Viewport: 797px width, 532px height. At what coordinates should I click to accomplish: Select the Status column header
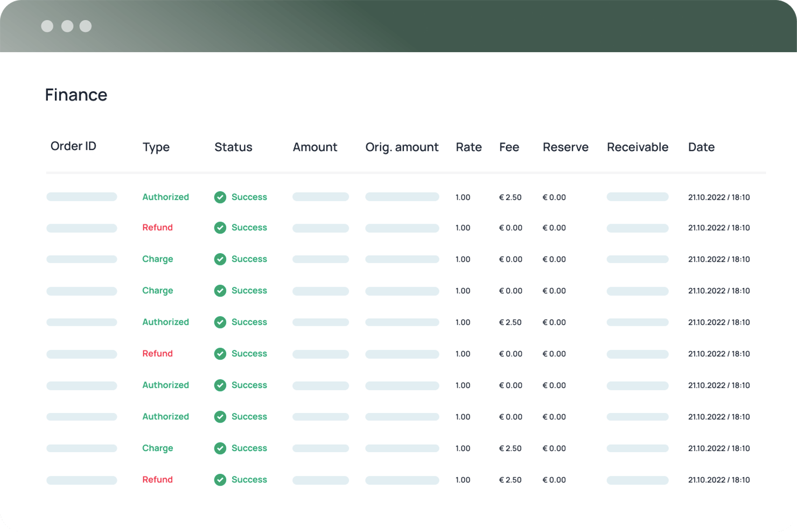click(x=233, y=147)
